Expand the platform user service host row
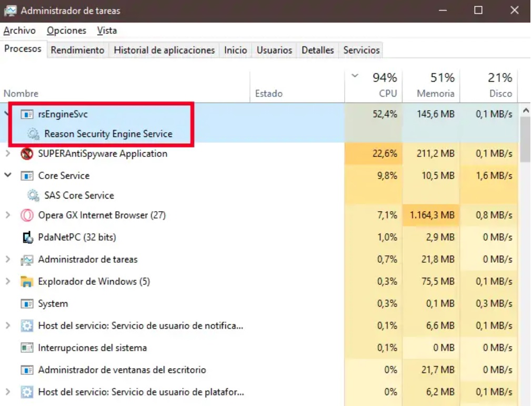This screenshot has height=406, width=532. click(x=8, y=392)
